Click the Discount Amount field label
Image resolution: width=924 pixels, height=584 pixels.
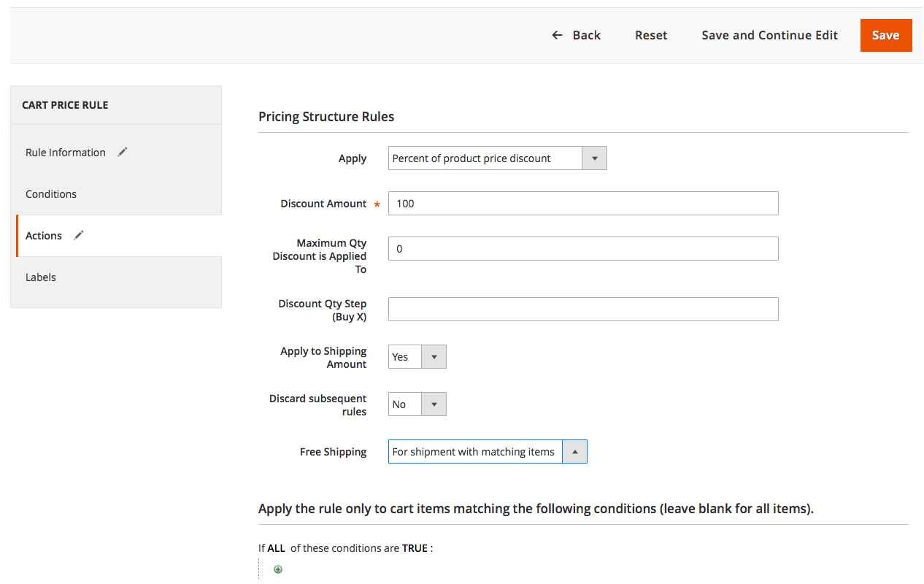323,204
